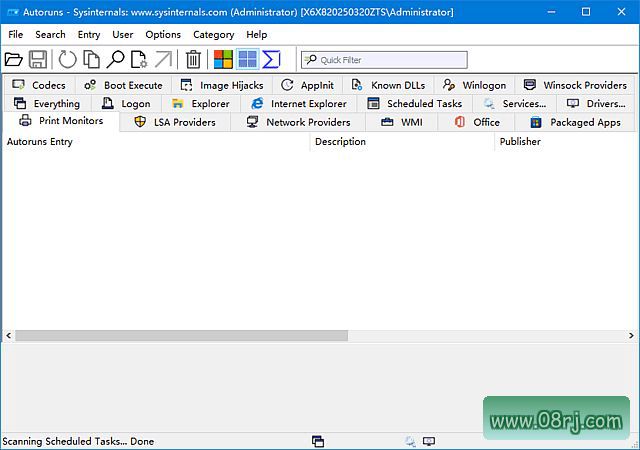This screenshot has height=450, width=640.
Task: Switch to the Boot Execute tab
Action: pyautogui.click(x=123, y=85)
